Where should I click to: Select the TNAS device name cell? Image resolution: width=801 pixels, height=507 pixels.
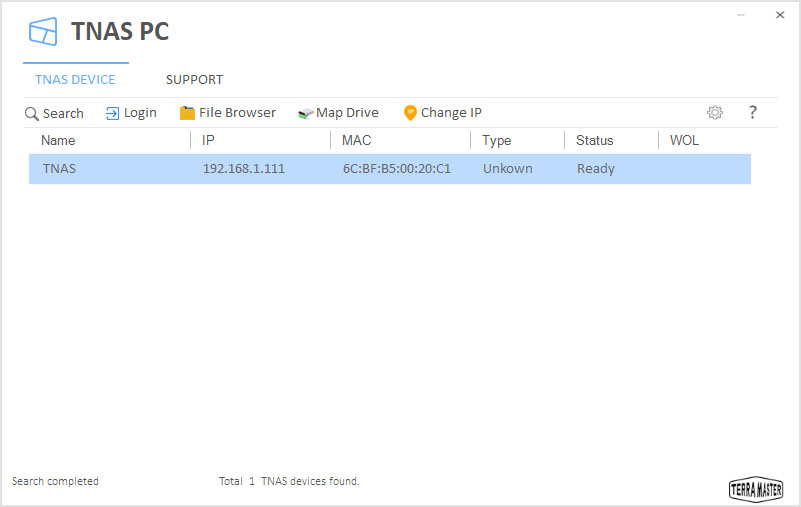pyautogui.click(x=59, y=169)
